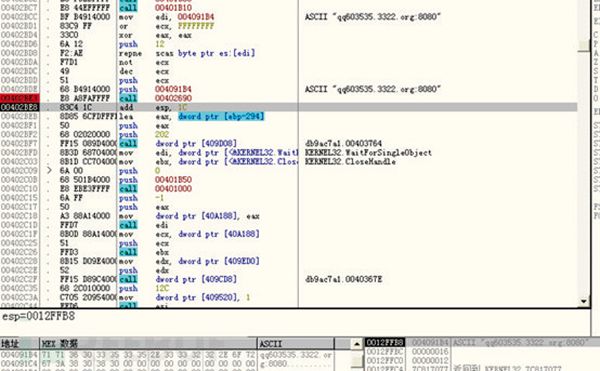Click highlighted operand dword ptr [ebp-294]
Viewport: 600px width, 371px height.
(221, 116)
